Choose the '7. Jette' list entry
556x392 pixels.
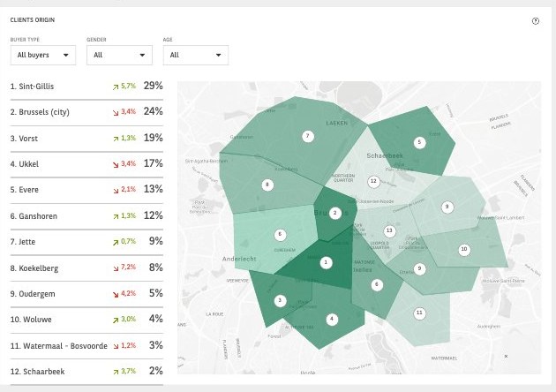coord(23,242)
